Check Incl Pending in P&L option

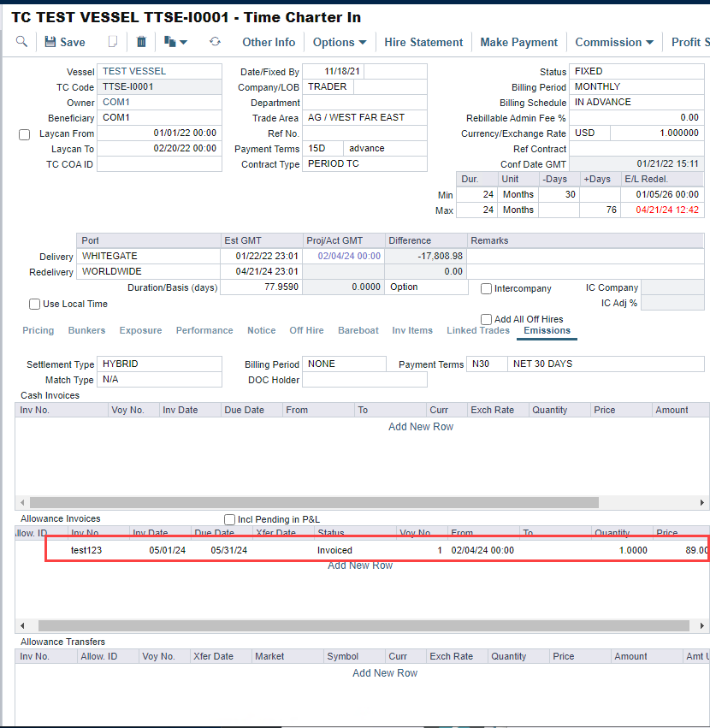coord(229,519)
